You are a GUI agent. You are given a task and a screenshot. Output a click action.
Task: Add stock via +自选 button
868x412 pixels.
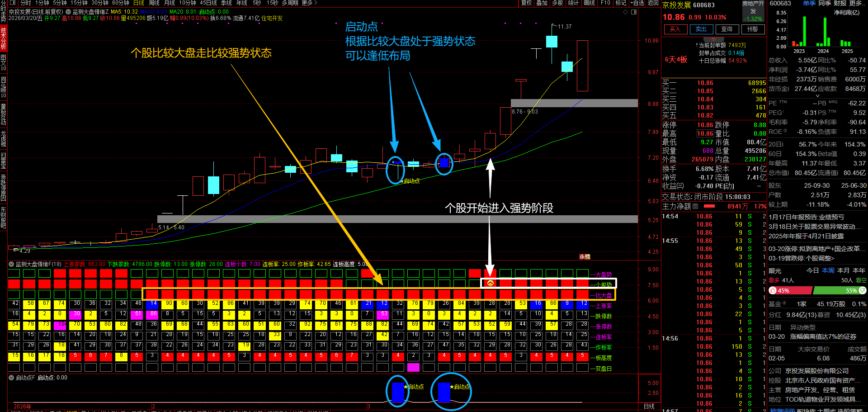pos(637,3)
